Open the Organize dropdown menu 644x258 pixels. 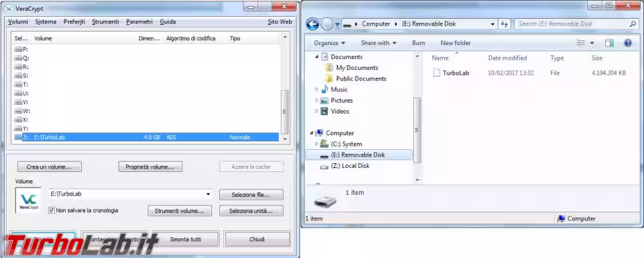pyautogui.click(x=329, y=43)
